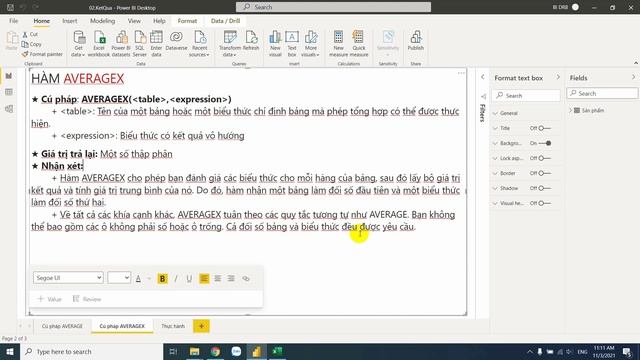This screenshot has height=360, width=640.
Task: Open the Insert ribbon tab
Action: click(69, 21)
